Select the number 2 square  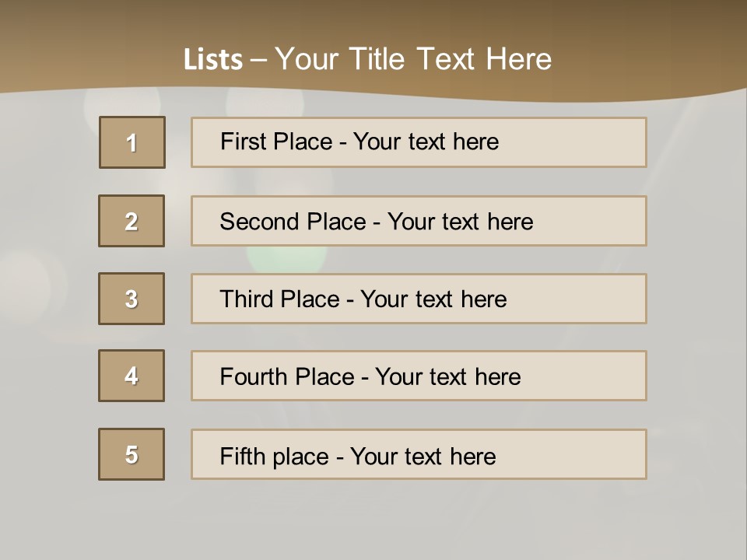pos(132,221)
